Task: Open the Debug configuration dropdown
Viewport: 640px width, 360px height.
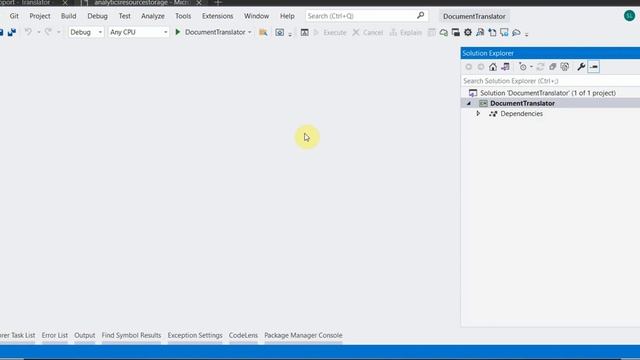Action: [86, 32]
